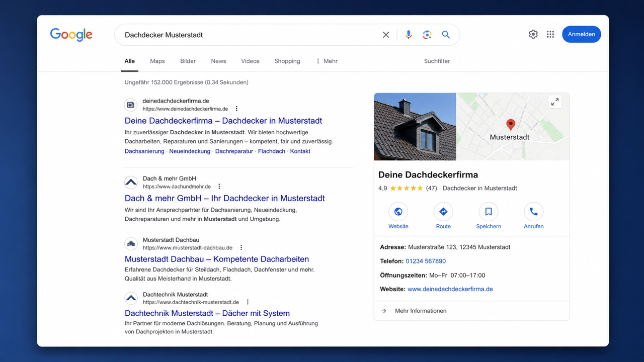Click the blue magnifier search icon
The height and width of the screenshot is (362, 644).
[446, 35]
